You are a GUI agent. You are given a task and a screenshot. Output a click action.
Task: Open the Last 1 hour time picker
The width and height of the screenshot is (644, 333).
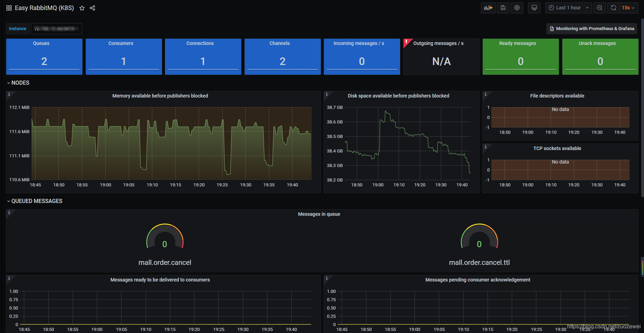point(569,8)
